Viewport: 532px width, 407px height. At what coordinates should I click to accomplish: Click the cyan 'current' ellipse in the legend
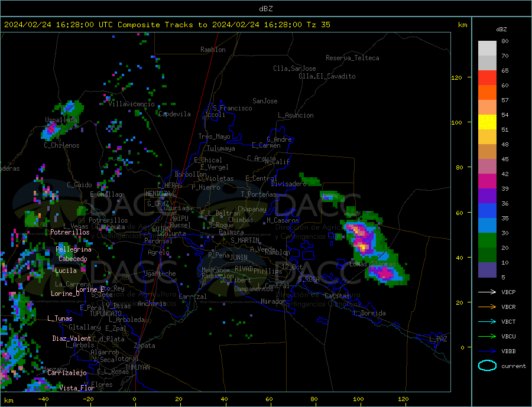(x=487, y=366)
